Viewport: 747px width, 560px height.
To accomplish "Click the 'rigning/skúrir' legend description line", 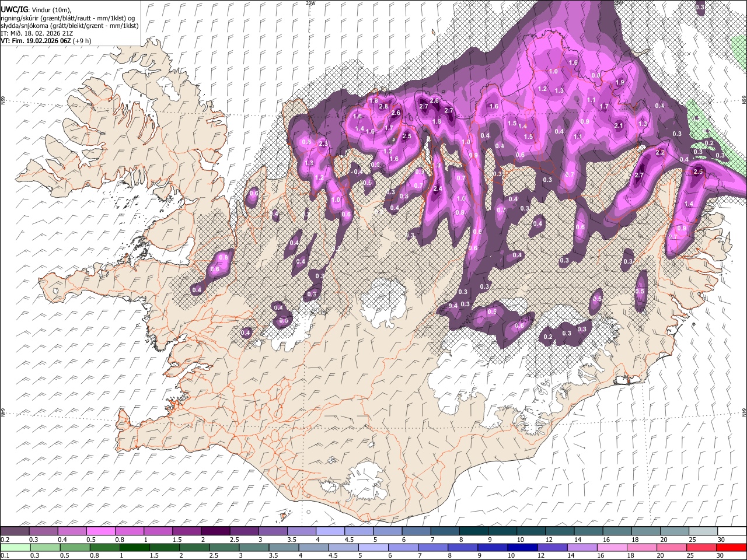I will (x=68, y=17).
